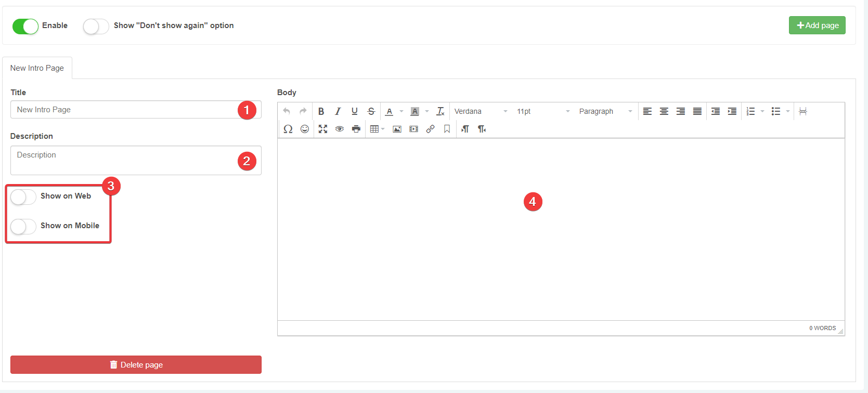
Task: Enable the Show on Mobile toggle
Action: pyautogui.click(x=23, y=226)
